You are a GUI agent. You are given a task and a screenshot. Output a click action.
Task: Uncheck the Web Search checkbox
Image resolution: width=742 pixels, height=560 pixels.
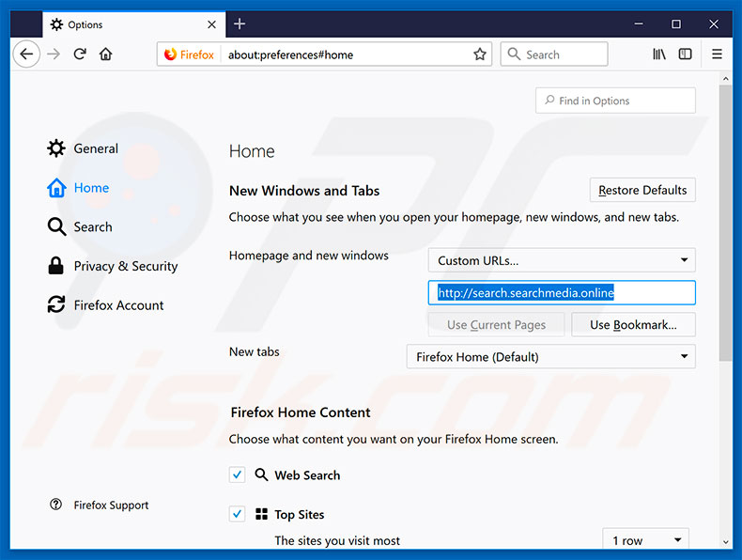[237, 474]
